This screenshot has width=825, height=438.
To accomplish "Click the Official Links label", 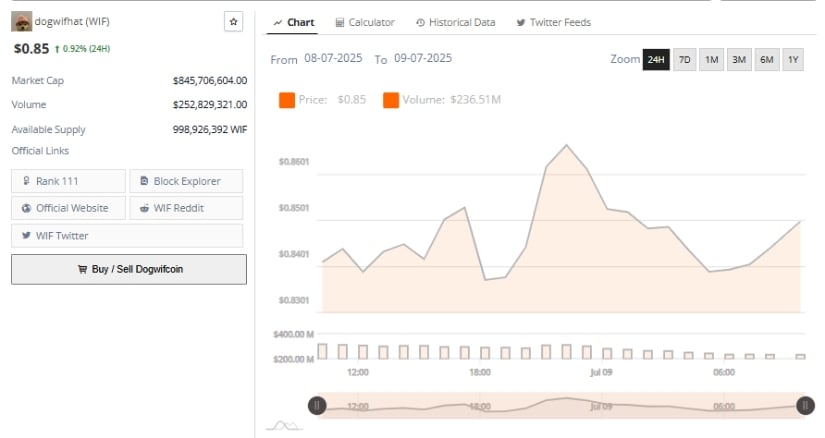I will 40,151.
